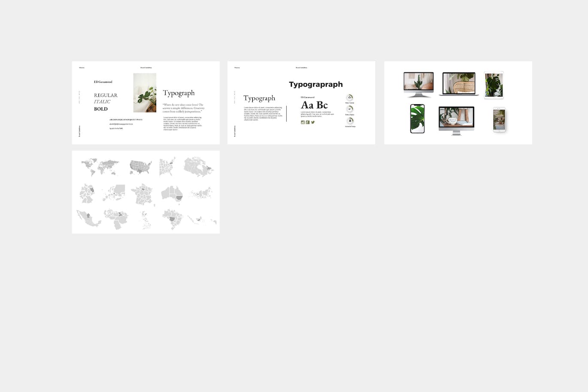The image size is (588, 392).
Task: Click the Instagram icon on the typography slide
Action: click(303, 122)
